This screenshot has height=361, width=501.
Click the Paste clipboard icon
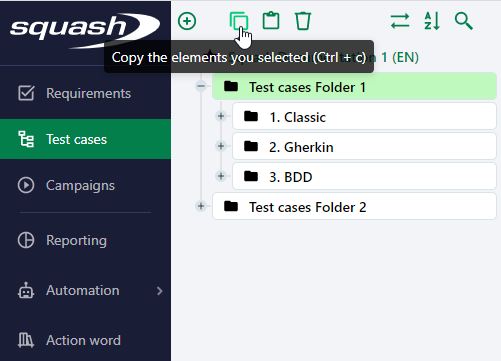tap(271, 21)
